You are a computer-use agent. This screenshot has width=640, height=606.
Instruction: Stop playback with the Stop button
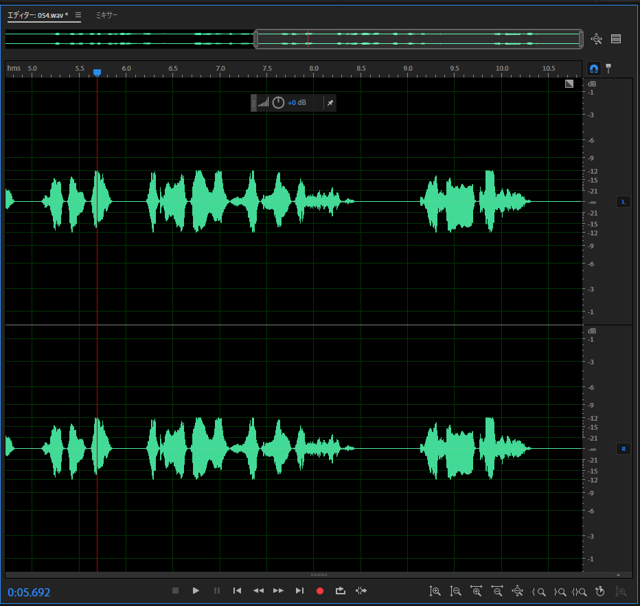click(x=176, y=590)
